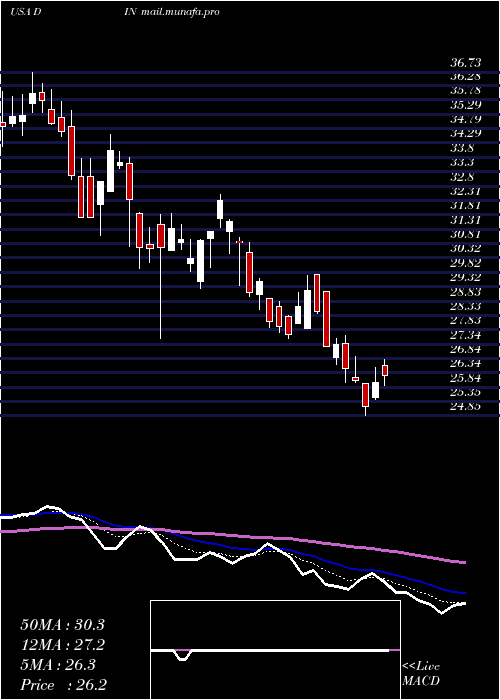500x700 pixels.
Task: Click the 25.35 price axis label
Action: coord(465,392)
